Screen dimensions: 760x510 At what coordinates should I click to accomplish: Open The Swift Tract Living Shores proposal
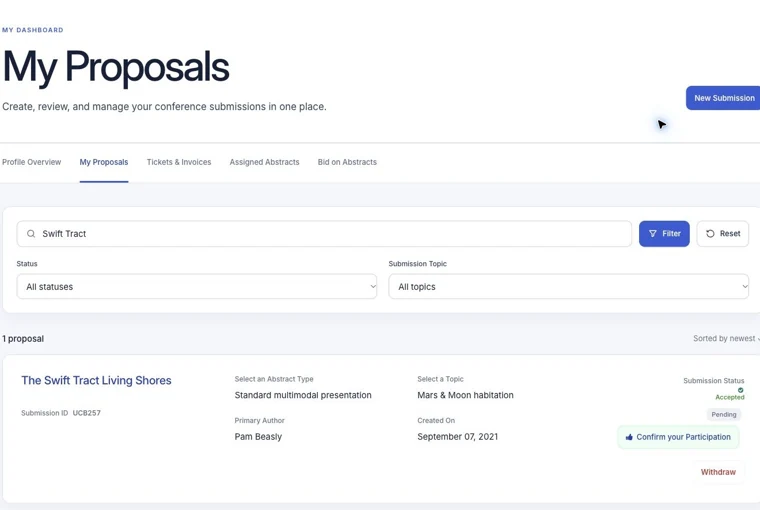pos(96,380)
